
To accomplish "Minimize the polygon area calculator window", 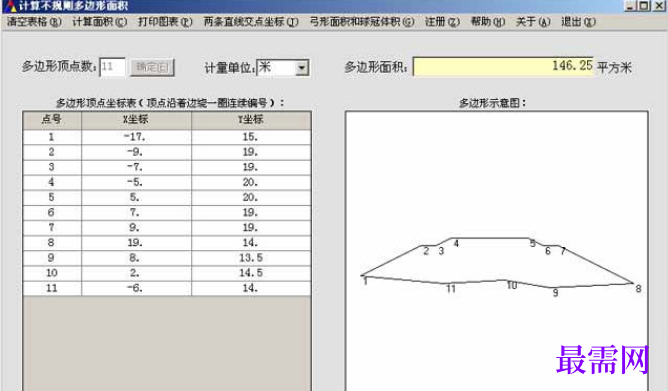I will [631, 6].
